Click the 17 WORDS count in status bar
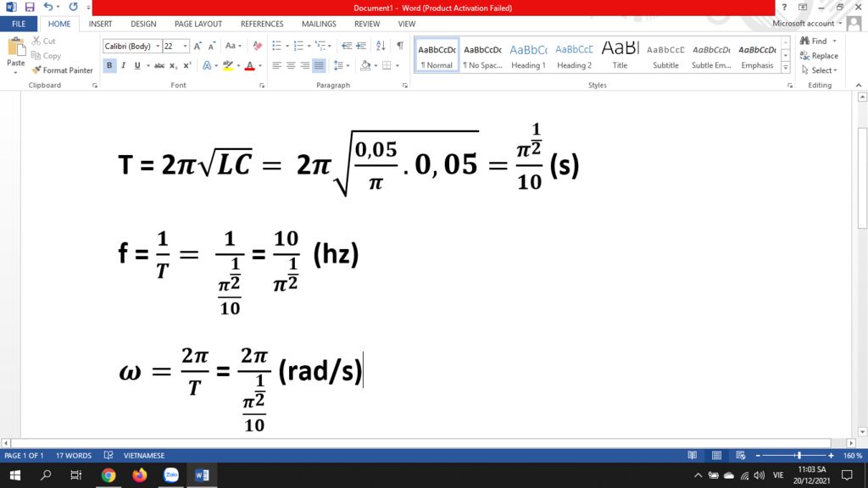 [74, 455]
